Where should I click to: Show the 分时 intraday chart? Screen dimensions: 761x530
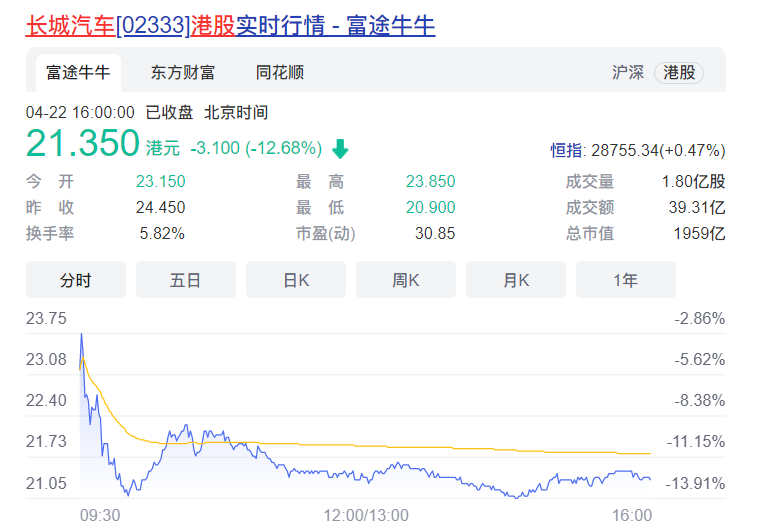[76, 280]
